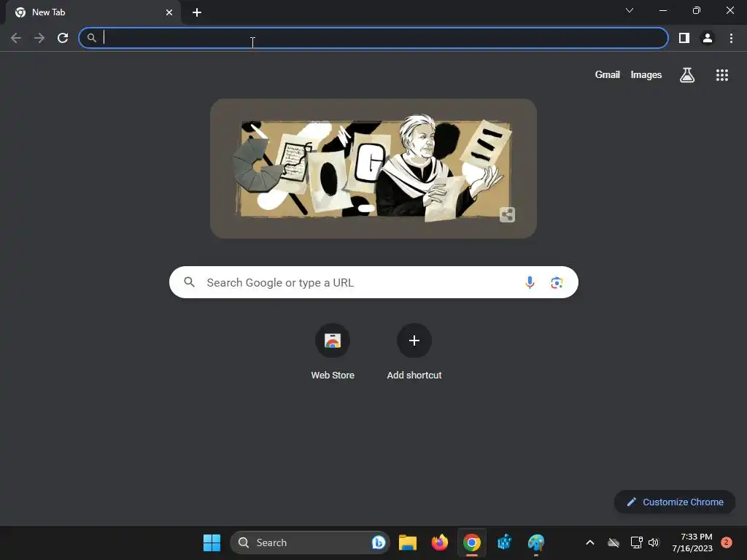The width and height of the screenshot is (747, 560).
Task: Switch to Chrome taskbar icon
Action: [472, 542]
